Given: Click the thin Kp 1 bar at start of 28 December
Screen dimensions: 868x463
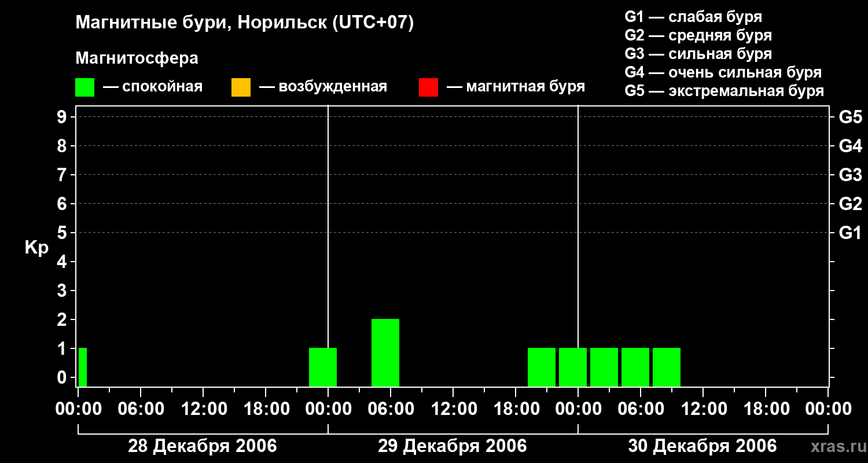Looking at the screenshot, I should tap(83, 367).
